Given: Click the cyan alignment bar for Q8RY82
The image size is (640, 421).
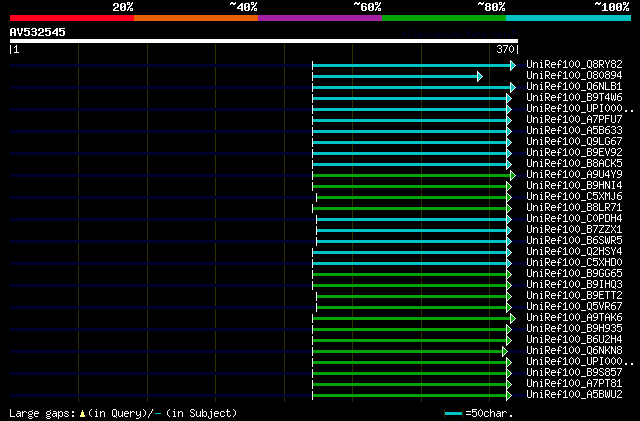Looking at the screenshot, I should pos(414,65).
